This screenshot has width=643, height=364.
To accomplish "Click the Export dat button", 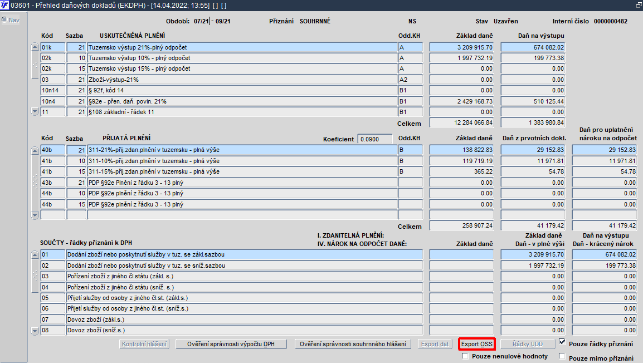I will (435, 344).
